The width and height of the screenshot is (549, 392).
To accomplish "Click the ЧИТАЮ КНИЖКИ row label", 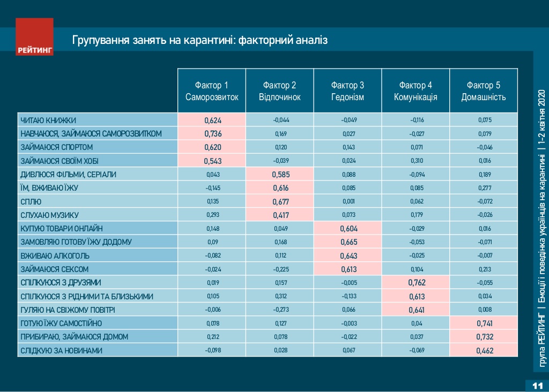I will click(48, 120).
